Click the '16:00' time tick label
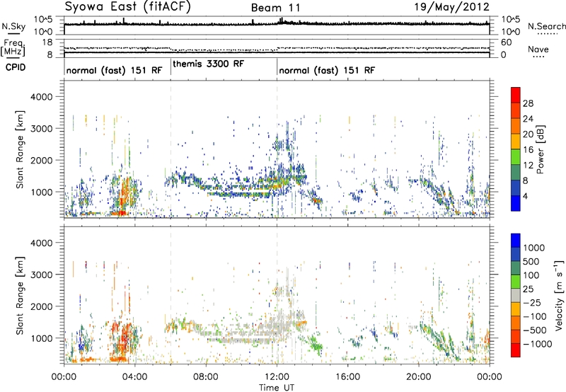The height and width of the screenshot is (392, 566). coord(347,377)
